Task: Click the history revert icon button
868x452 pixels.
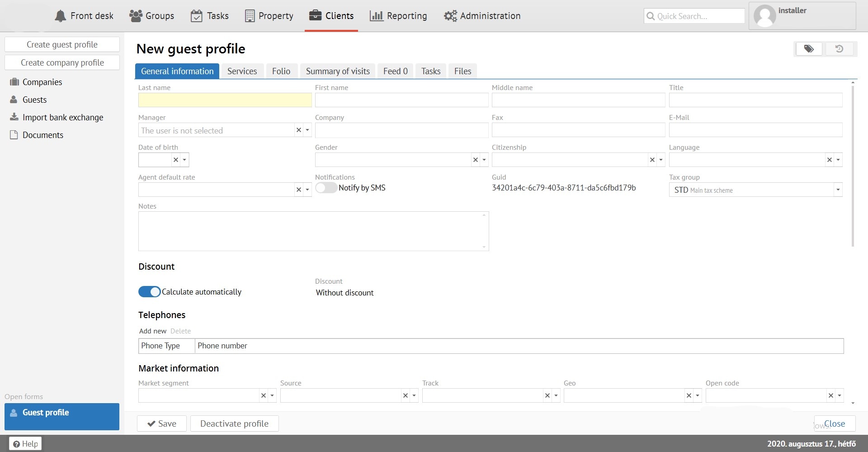Action: click(839, 49)
